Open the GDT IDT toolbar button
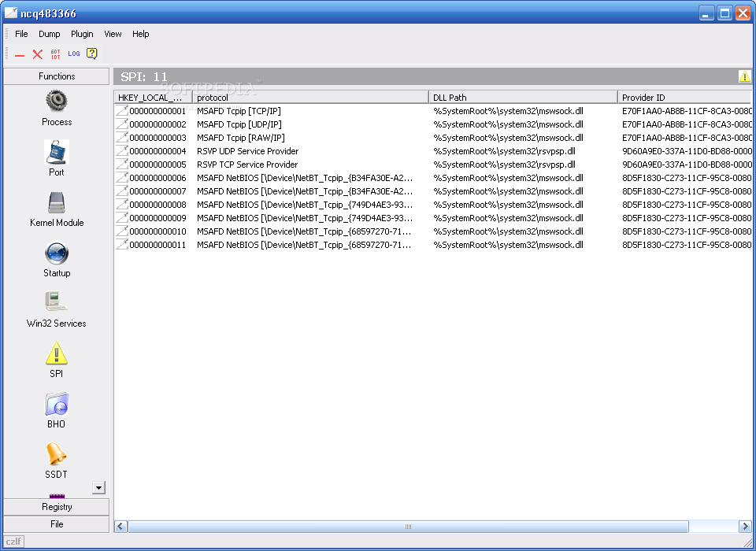Screen dimensions: 756x551 (55, 54)
